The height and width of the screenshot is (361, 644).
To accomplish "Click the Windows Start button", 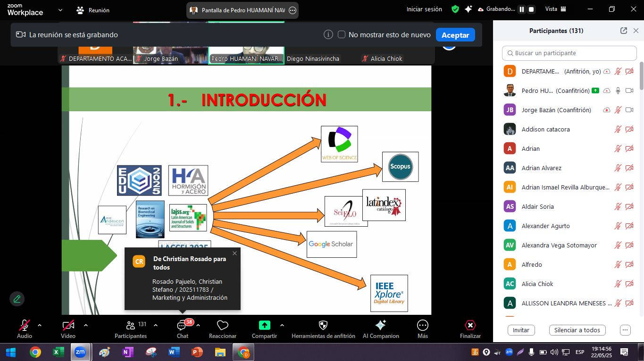I will [x=10, y=352].
